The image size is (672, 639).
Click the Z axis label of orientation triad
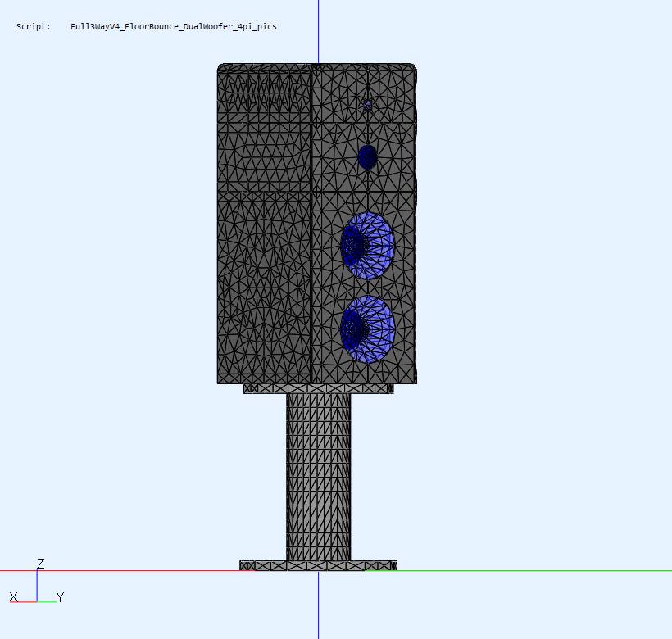coord(41,563)
